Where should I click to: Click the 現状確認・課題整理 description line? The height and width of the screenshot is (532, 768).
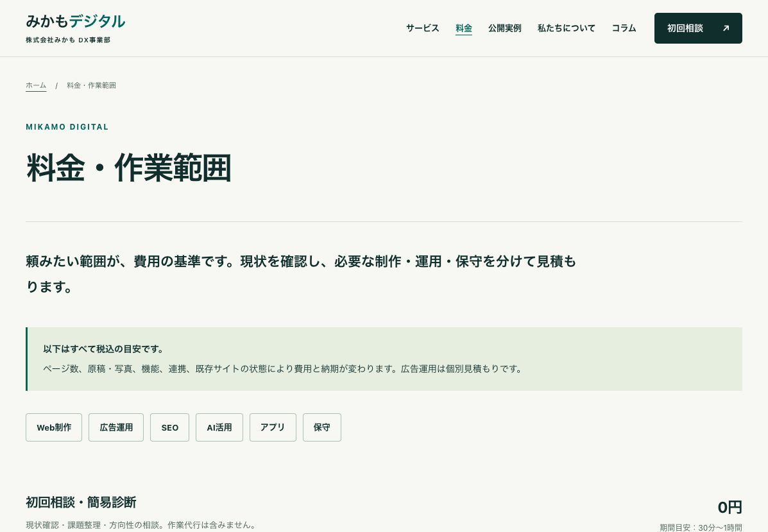tap(141, 525)
